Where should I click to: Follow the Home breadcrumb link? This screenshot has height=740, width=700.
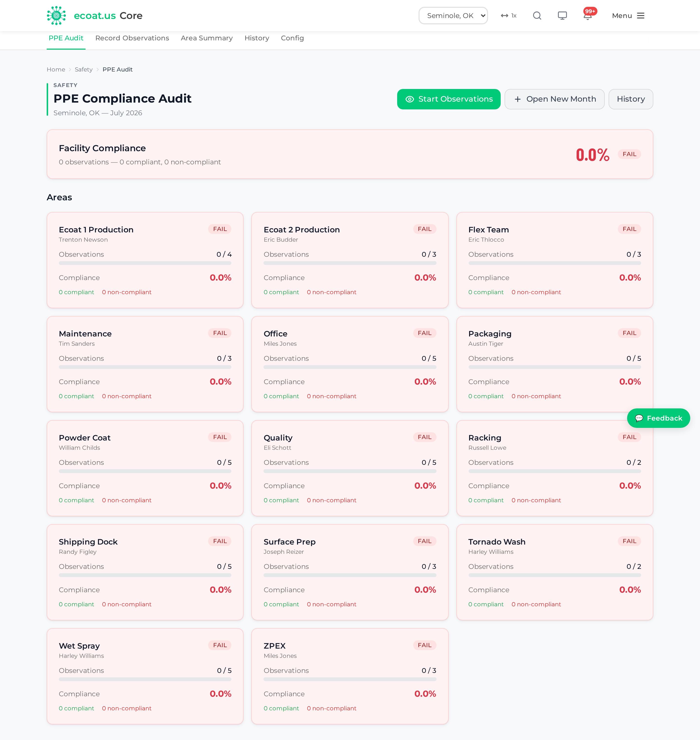click(56, 70)
